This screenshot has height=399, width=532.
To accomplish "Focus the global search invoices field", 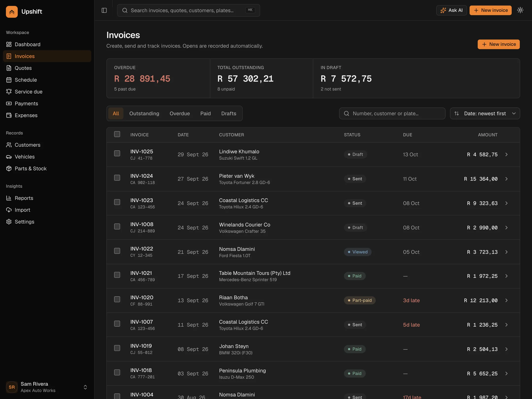I will click(x=188, y=10).
